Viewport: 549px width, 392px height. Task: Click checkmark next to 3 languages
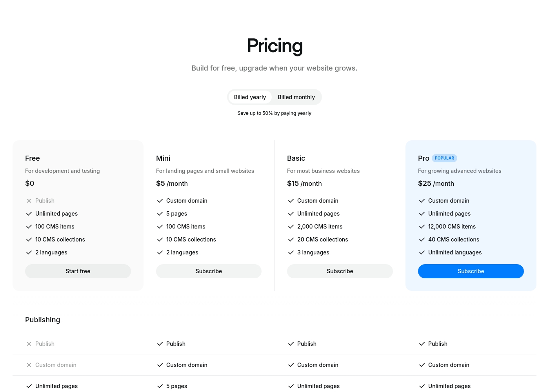click(291, 252)
